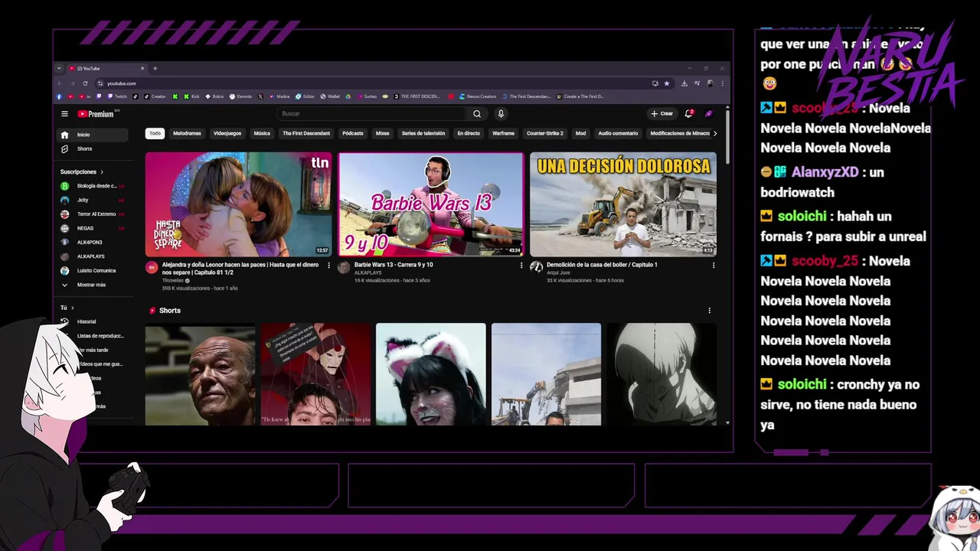980x551 pixels.
Task: Open the ALKAPLAYS subscription in the sidebar
Action: 93,256
